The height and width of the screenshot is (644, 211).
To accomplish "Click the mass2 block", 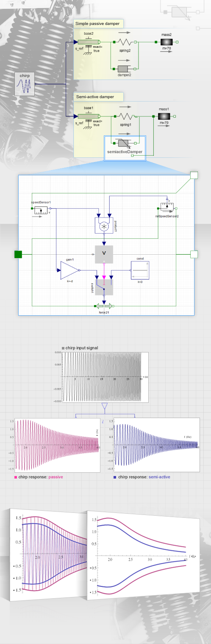I will [166, 42].
